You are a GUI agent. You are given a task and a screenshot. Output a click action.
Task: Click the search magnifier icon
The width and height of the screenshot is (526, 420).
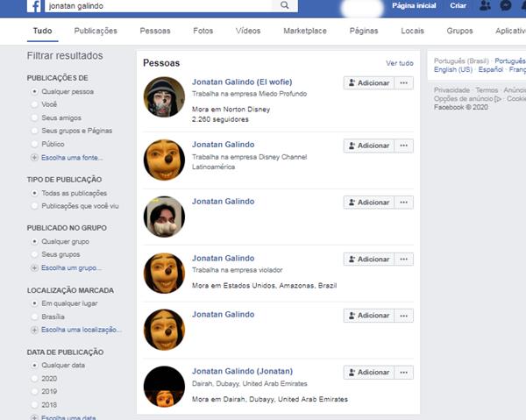pos(284,5)
